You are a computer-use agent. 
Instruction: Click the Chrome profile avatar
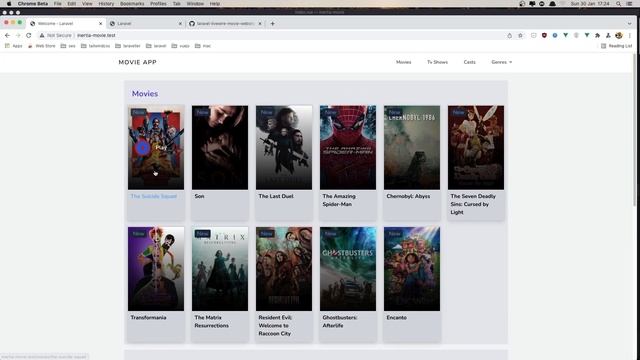(x=619, y=36)
